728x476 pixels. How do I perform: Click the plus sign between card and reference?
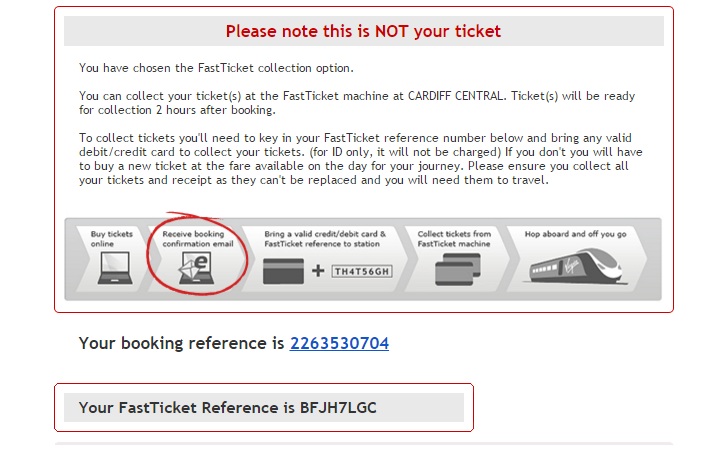318,270
